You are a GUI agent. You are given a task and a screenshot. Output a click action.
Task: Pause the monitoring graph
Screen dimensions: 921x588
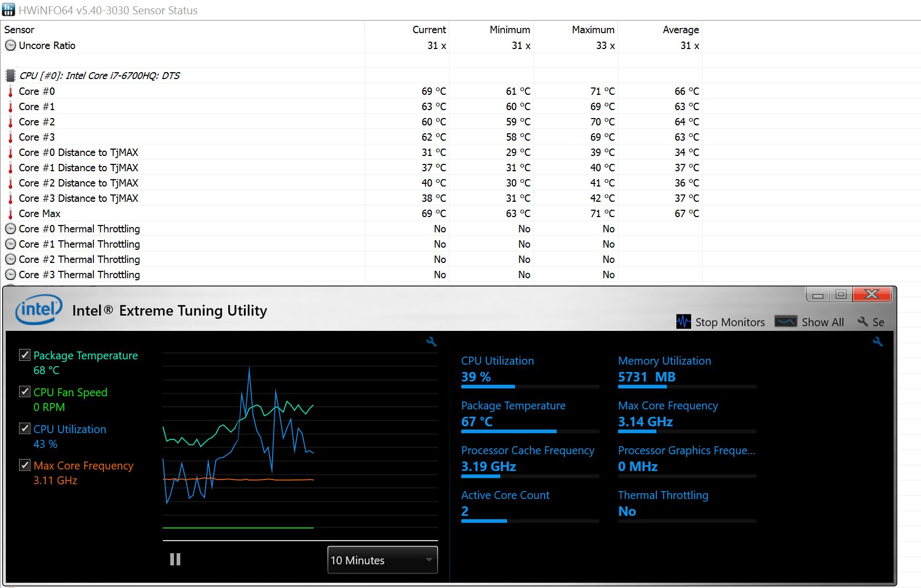(176, 559)
